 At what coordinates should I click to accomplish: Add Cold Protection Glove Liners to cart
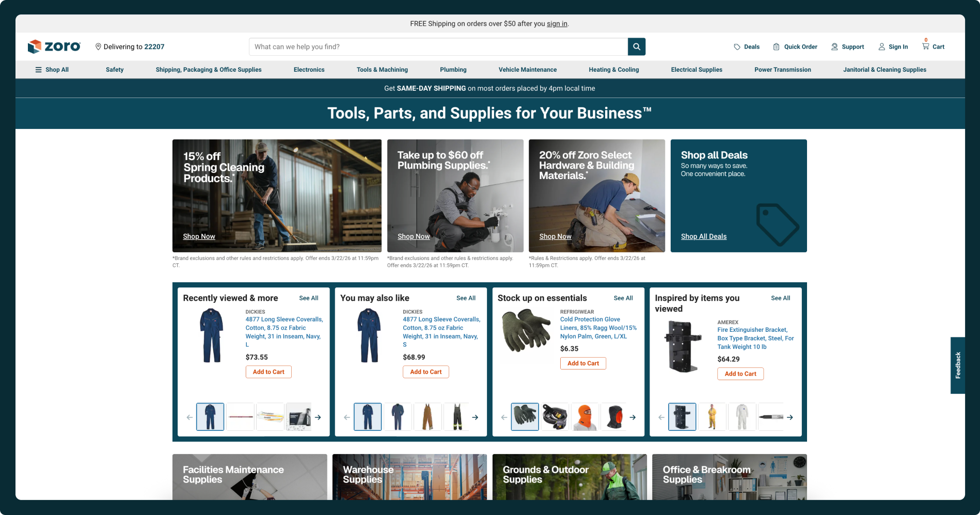[583, 363]
